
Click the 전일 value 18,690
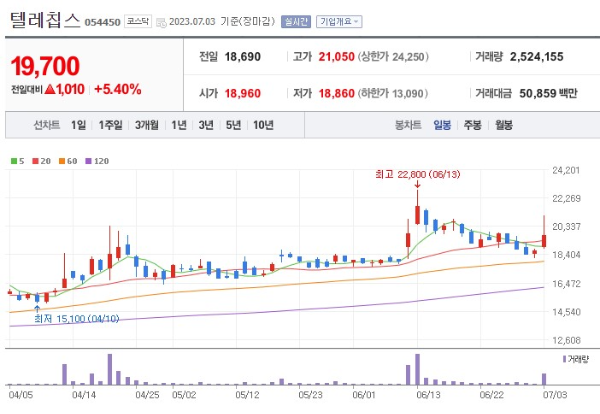coord(243,57)
